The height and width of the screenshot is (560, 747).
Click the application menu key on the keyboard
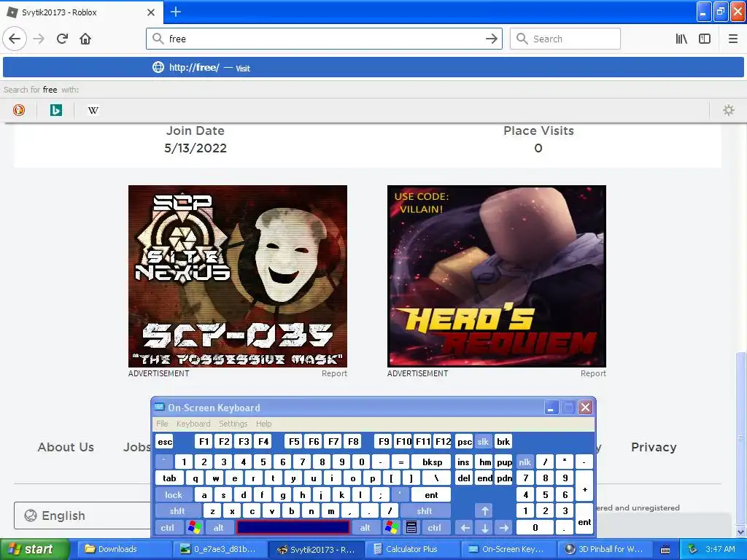point(411,528)
